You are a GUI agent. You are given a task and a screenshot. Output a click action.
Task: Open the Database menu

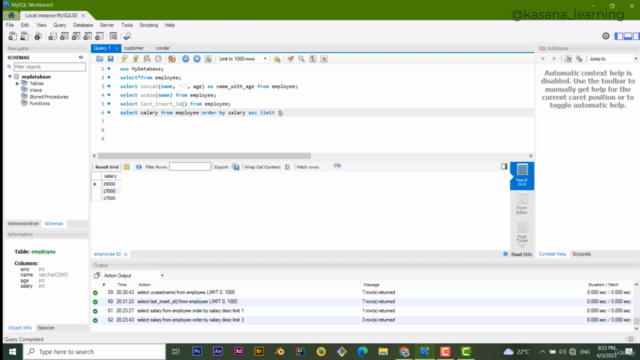pyautogui.click(x=83, y=25)
